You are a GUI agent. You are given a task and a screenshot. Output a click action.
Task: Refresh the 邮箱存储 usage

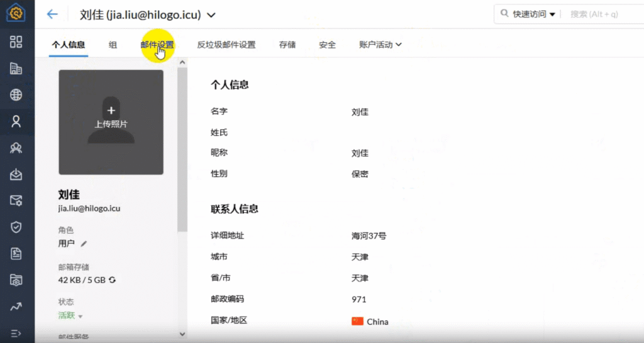(112, 280)
